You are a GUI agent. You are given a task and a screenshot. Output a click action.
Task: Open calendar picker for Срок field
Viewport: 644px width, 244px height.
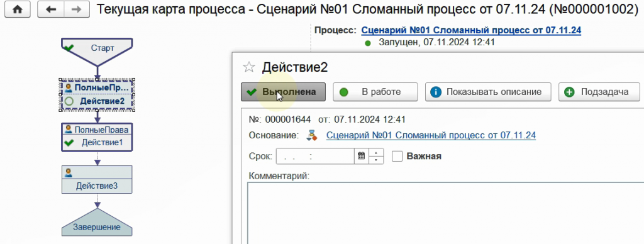[x=362, y=156]
